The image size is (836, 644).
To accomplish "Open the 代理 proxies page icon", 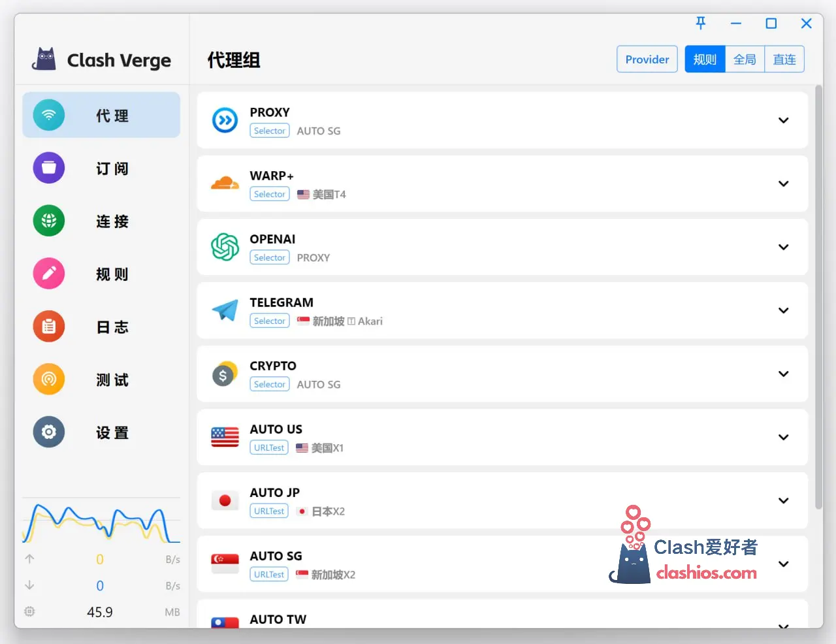I will tap(49, 116).
